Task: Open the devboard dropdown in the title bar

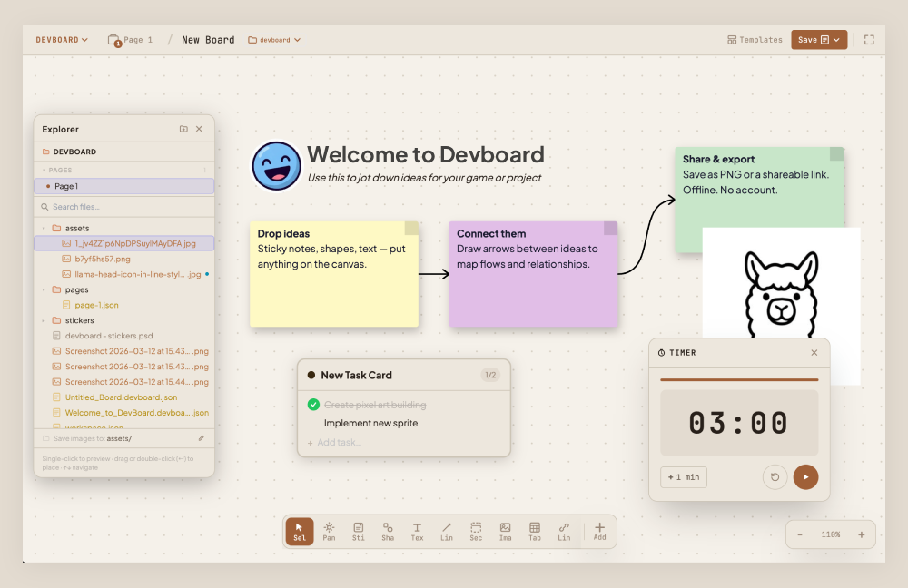Action: point(274,39)
